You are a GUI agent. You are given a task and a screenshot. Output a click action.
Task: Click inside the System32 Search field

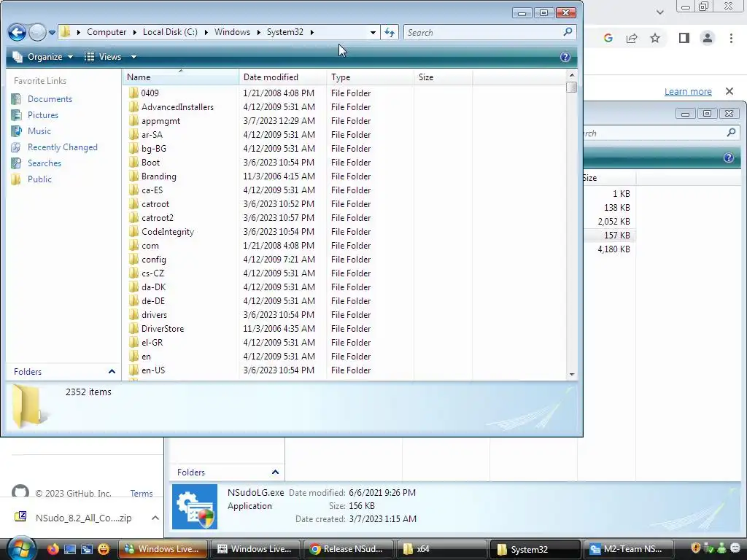484,32
